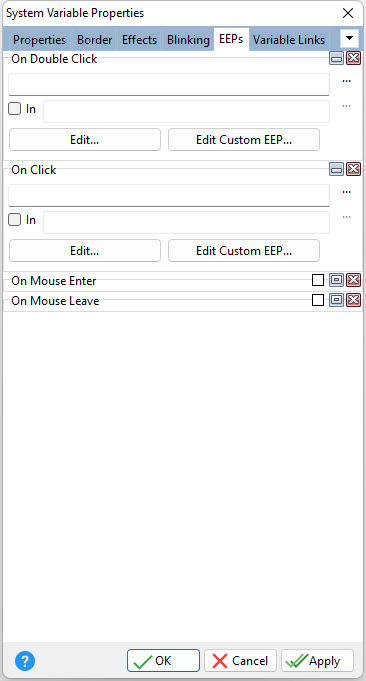
Task: Switch to the Blinking tab
Action: (188, 40)
